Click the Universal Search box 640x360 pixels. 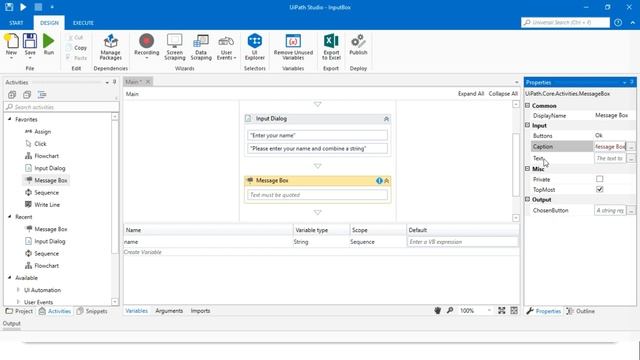(x=565, y=22)
